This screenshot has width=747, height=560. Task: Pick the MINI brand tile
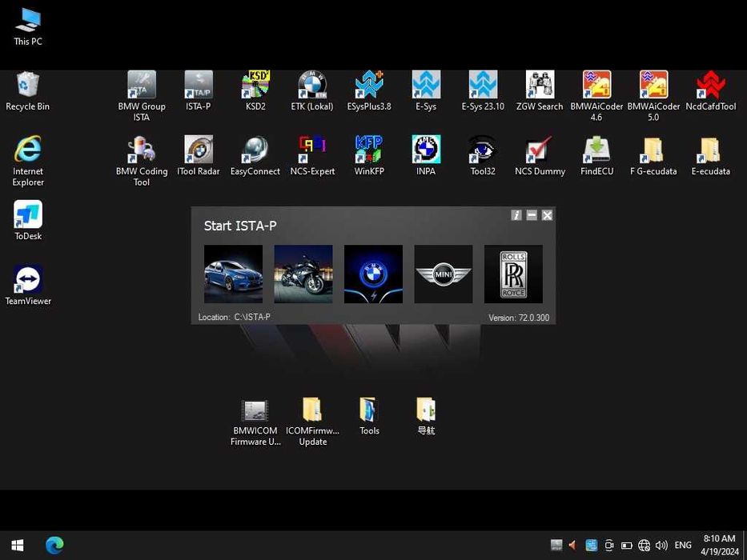pos(443,274)
